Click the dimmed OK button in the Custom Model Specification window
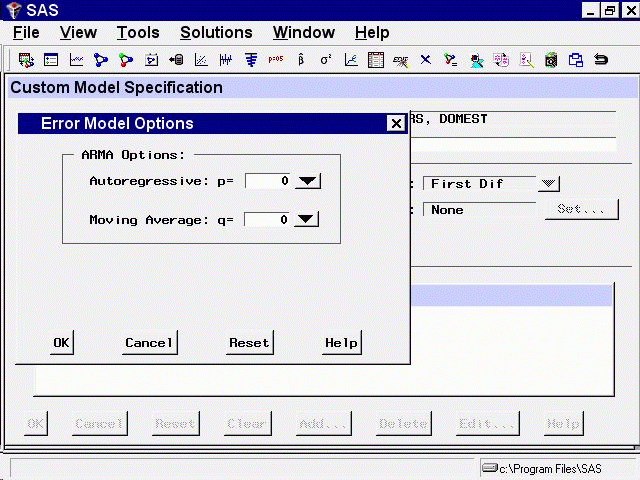This screenshot has width=640, height=480. click(36, 424)
